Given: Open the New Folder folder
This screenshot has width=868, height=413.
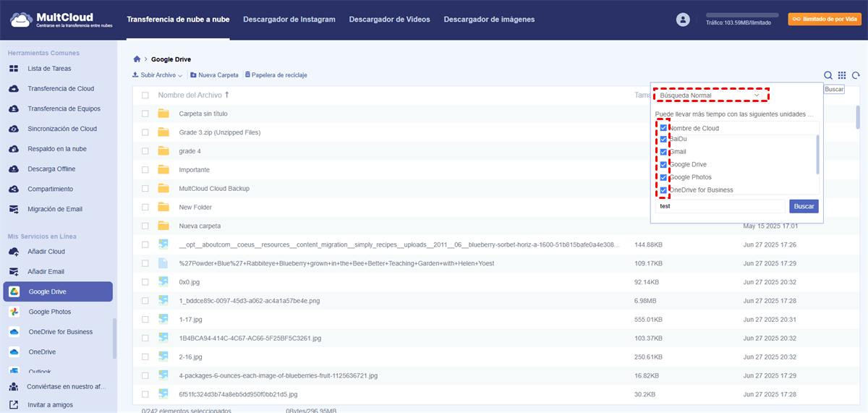Looking at the screenshot, I should (x=195, y=207).
